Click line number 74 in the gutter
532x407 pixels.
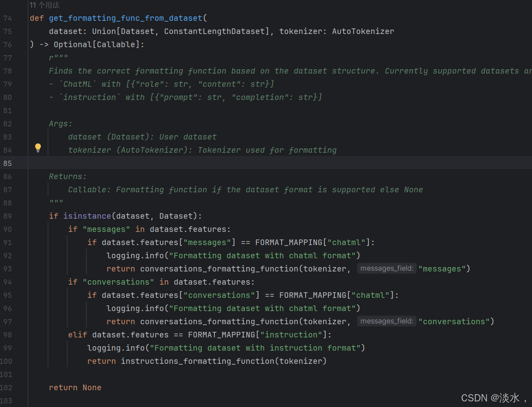[x=8, y=18]
